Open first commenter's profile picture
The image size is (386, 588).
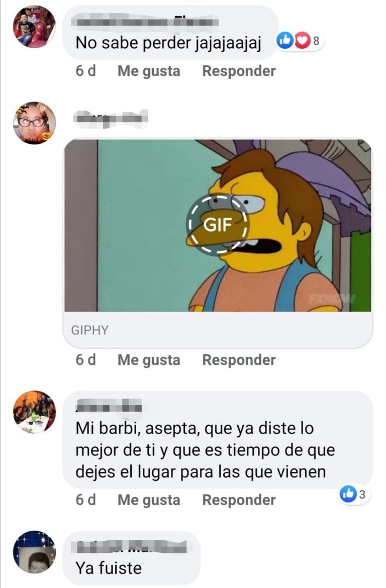34,27
